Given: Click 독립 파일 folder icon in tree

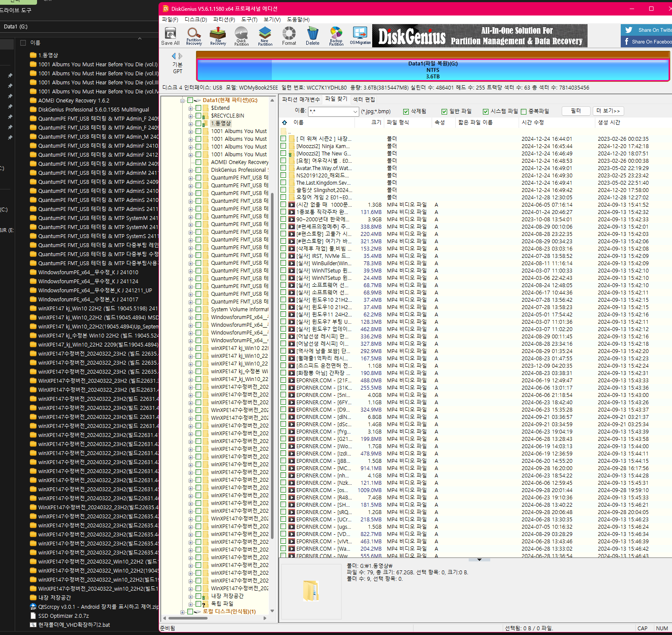Looking at the screenshot, I should pyautogui.click(x=206, y=604).
